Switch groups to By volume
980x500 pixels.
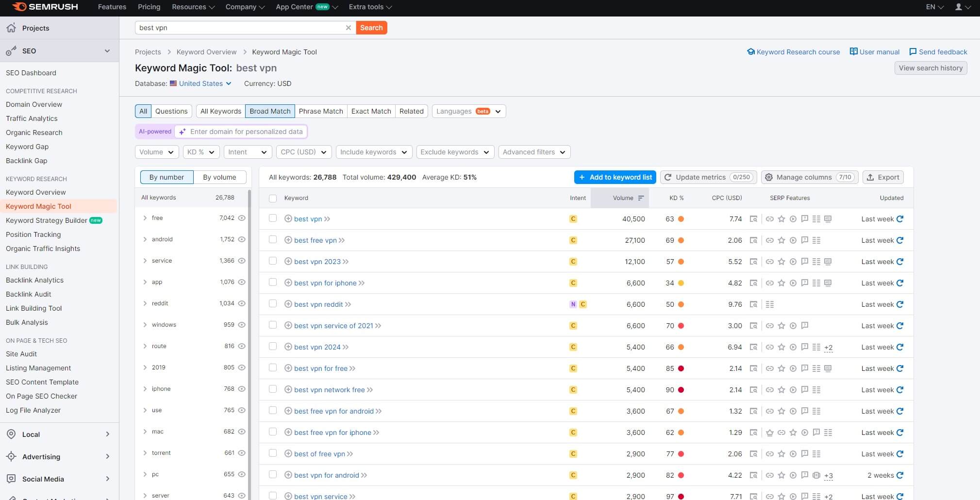(x=219, y=177)
